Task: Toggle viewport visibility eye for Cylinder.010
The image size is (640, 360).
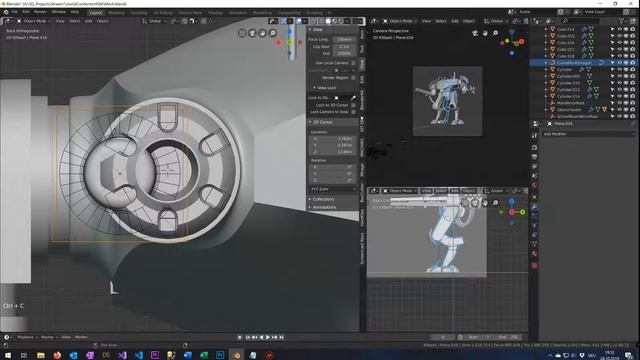Action: (x=619, y=83)
